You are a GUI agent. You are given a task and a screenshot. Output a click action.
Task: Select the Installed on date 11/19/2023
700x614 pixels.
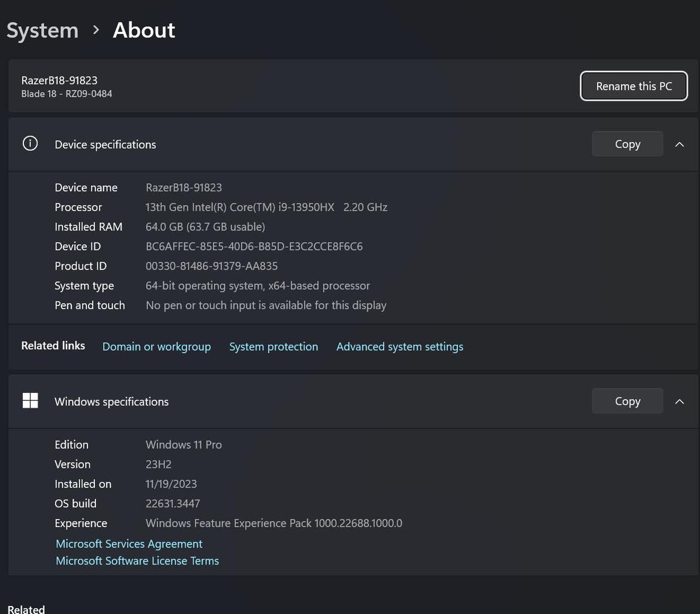click(x=171, y=484)
